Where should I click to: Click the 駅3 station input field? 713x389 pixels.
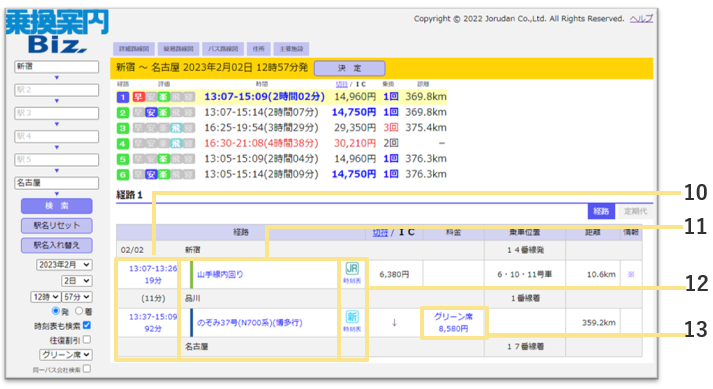(x=56, y=113)
